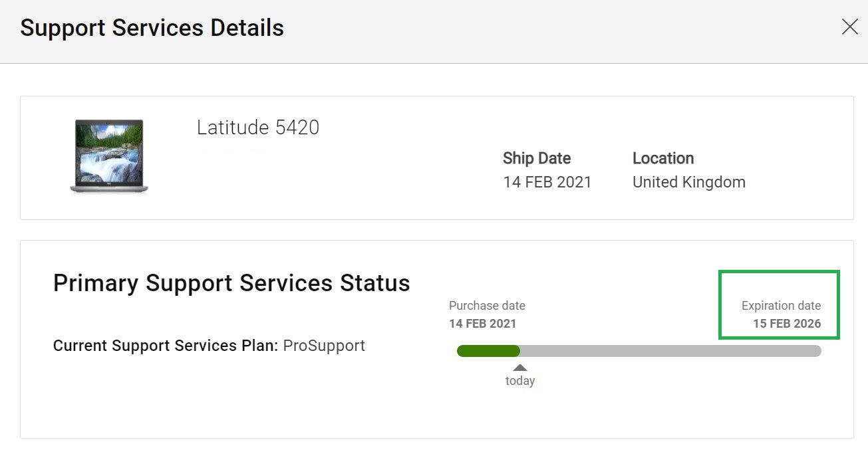The image size is (868, 450).
Task: Click the Latitude 5420 product name
Action: coord(258,127)
